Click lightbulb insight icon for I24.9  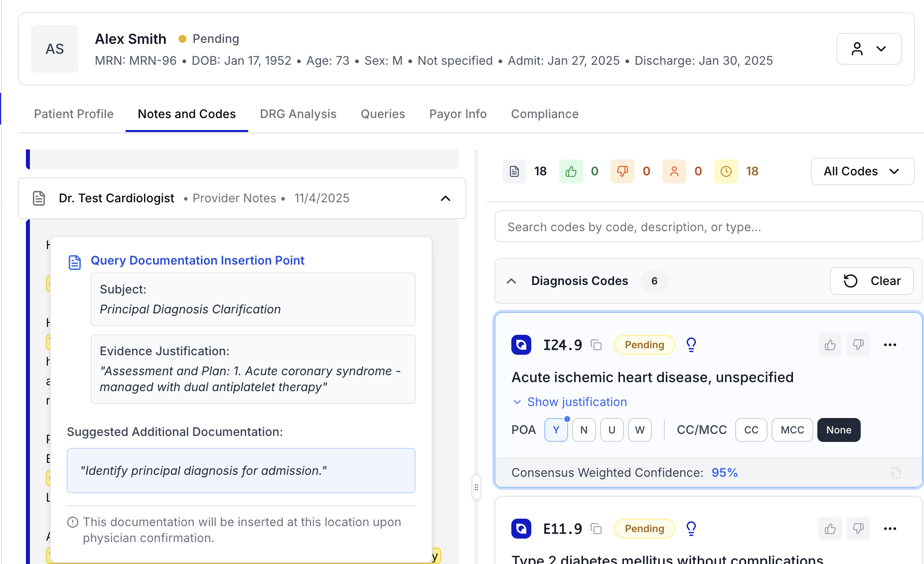(691, 345)
